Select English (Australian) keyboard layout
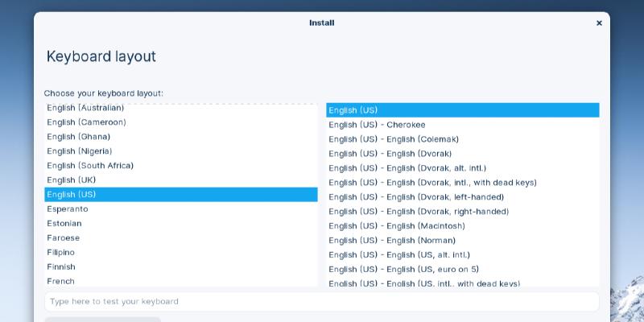This screenshot has width=644, height=322. point(85,108)
